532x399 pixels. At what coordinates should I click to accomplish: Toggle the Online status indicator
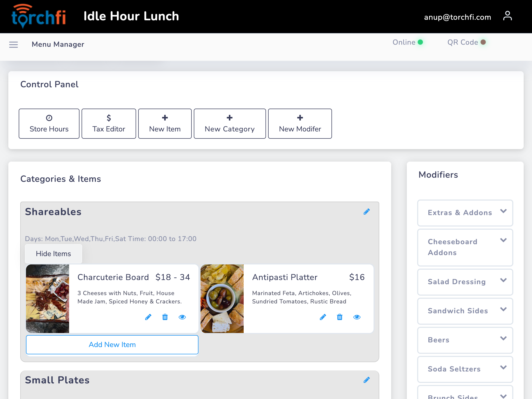[420, 42]
